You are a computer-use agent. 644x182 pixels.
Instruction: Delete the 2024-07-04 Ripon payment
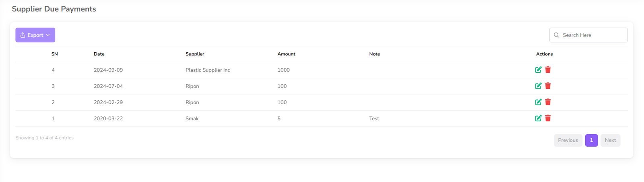[548, 86]
